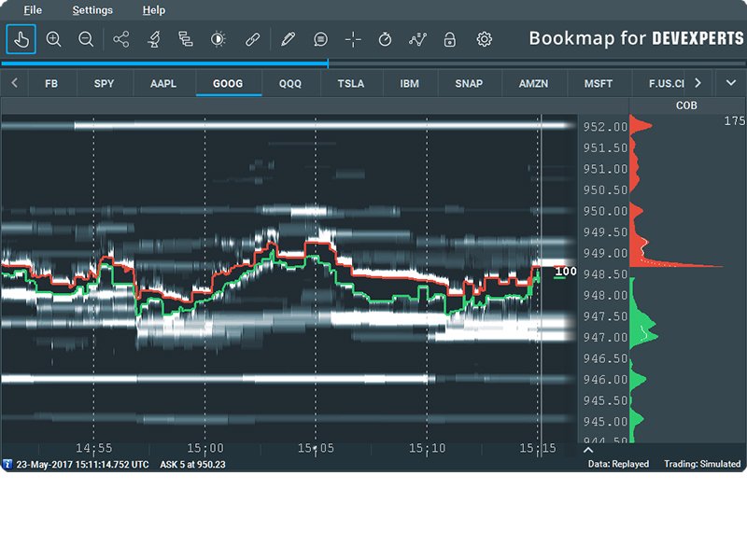Select the crosshair measurement tool
This screenshot has width=747, height=560.
tap(354, 40)
